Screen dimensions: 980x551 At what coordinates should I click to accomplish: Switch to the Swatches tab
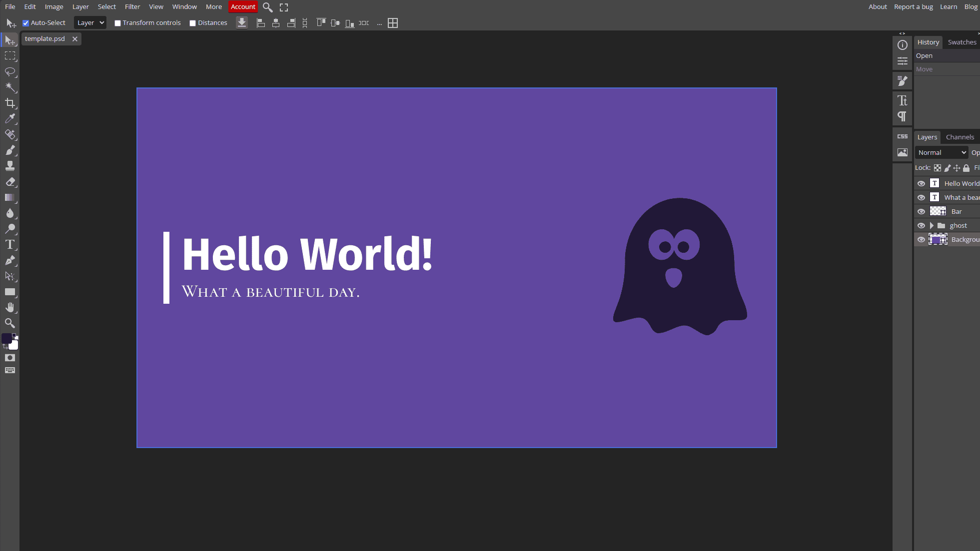[962, 42]
